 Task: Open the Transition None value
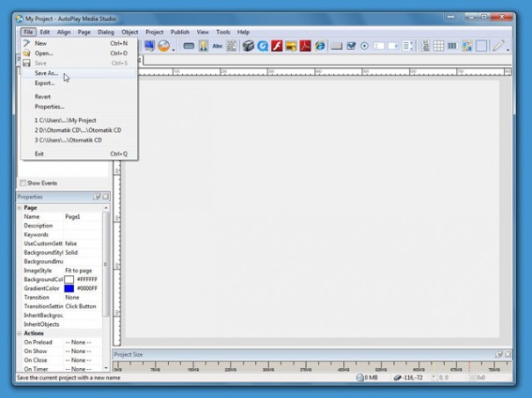[82, 297]
